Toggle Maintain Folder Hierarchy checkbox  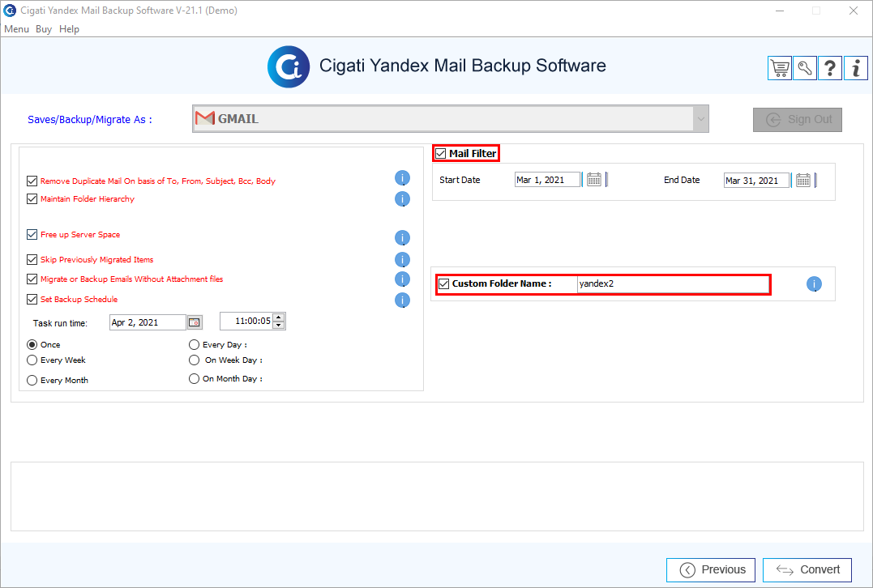pyautogui.click(x=32, y=198)
